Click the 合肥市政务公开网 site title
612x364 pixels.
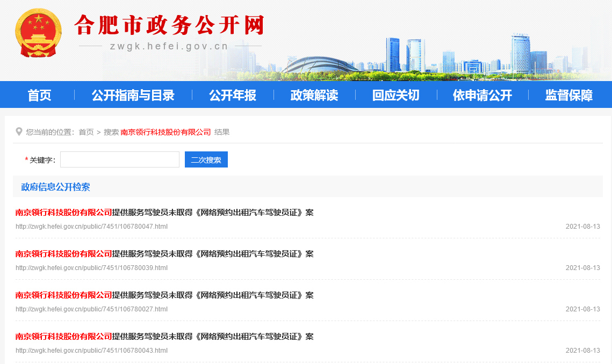169,25
